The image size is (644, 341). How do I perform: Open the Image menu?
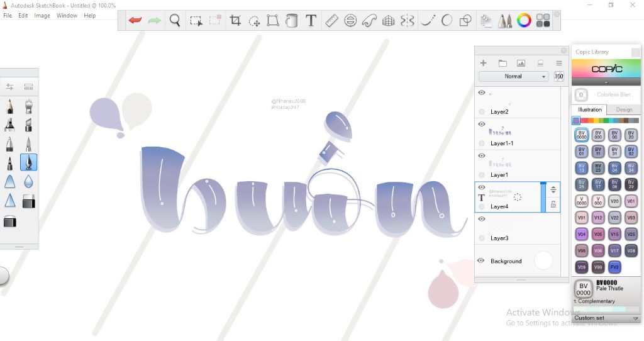pos(42,16)
